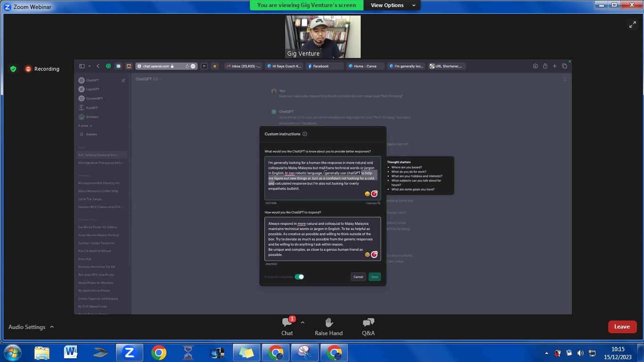Open Microsoft Word from the taskbar
This screenshot has height=362, width=644.
(71, 352)
